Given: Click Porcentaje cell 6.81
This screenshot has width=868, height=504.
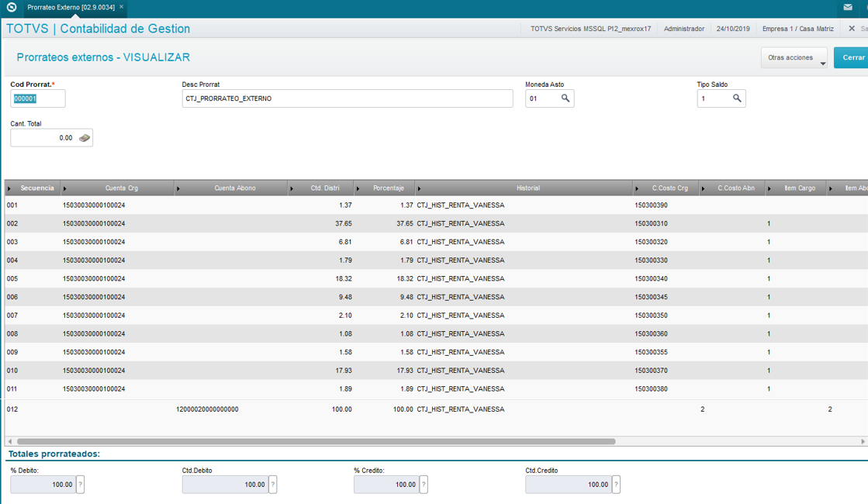Looking at the screenshot, I should pos(406,242).
